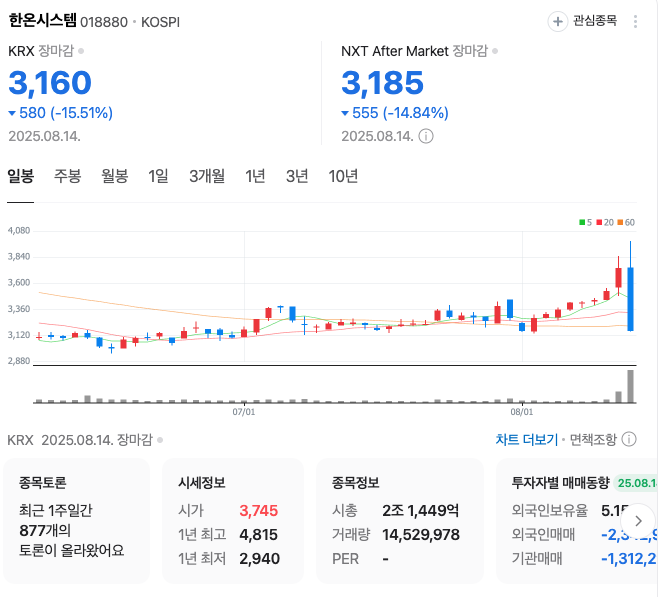This screenshot has height=597, width=658.
Task: Click the 08/01 date marker on chart
Action: click(522, 412)
